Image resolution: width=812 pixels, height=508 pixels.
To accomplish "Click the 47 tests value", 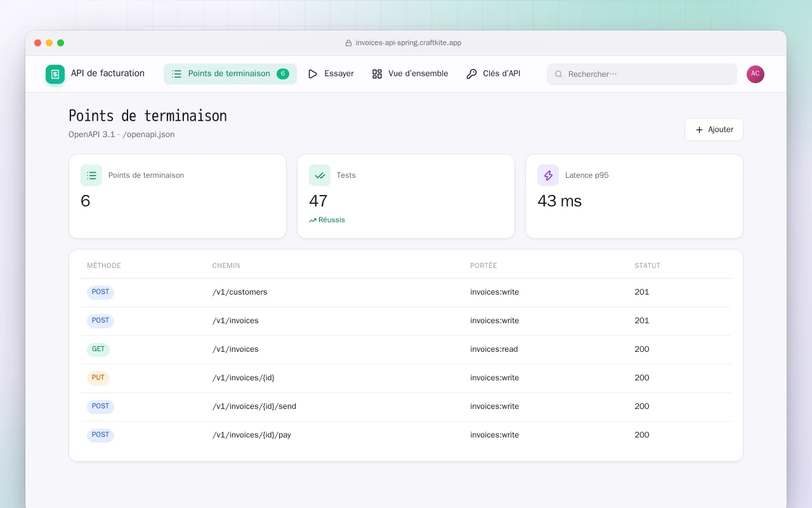I will pos(318,201).
